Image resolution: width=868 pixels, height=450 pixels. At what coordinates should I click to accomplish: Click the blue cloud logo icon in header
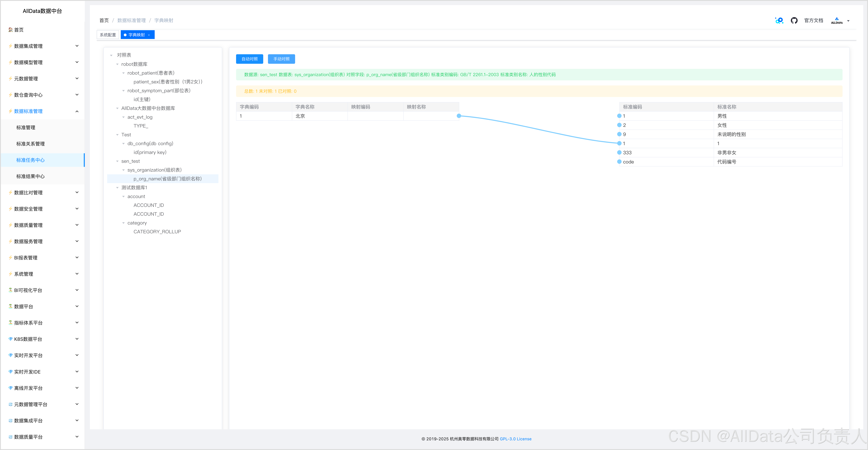[x=779, y=21]
